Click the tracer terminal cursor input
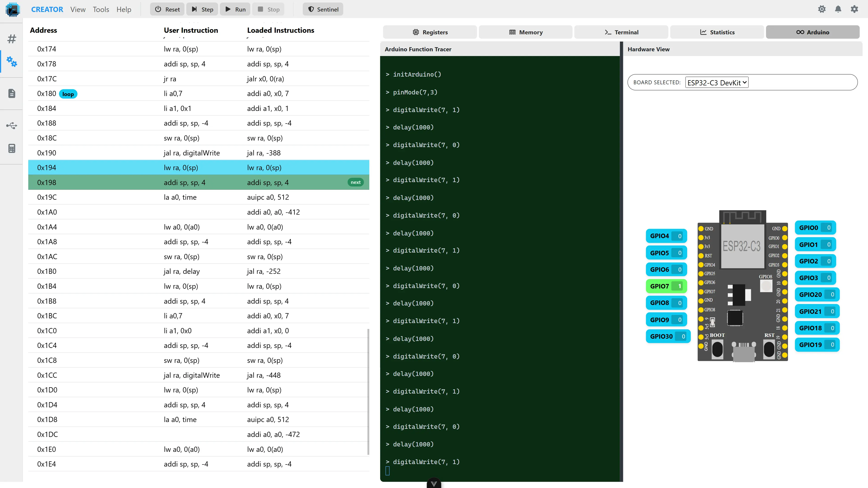Viewport: 868px width, 488px height. 387,471
